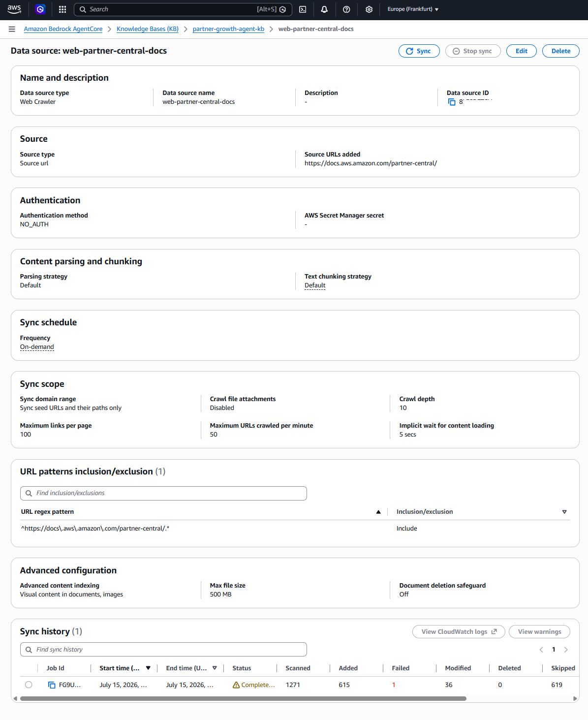Open the AWS services grid menu
The height and width of the screenshot is (720, 588).
(x=62, y=9)
